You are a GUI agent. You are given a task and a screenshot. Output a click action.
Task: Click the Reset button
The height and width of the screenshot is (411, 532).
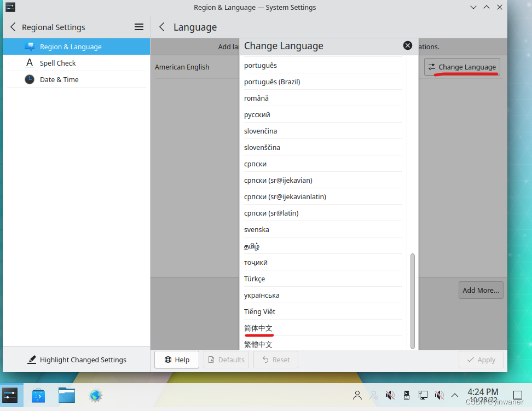point(276,360)
